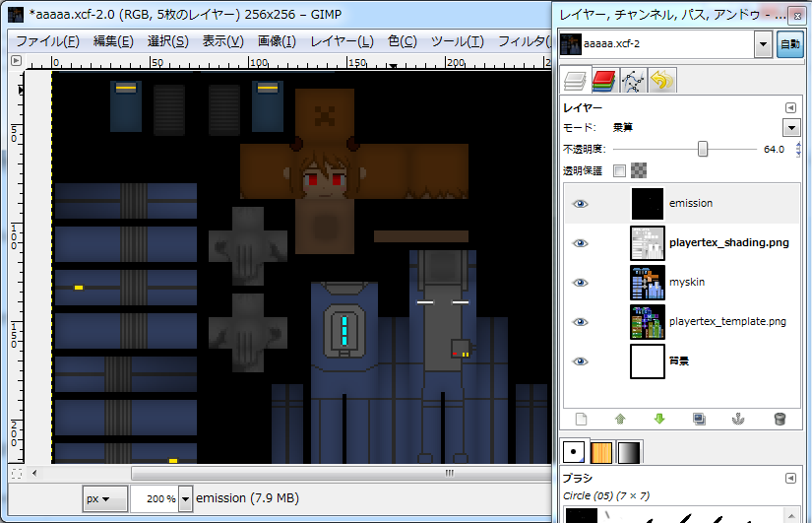Open the ツール(T) menu

pos(458,41)
